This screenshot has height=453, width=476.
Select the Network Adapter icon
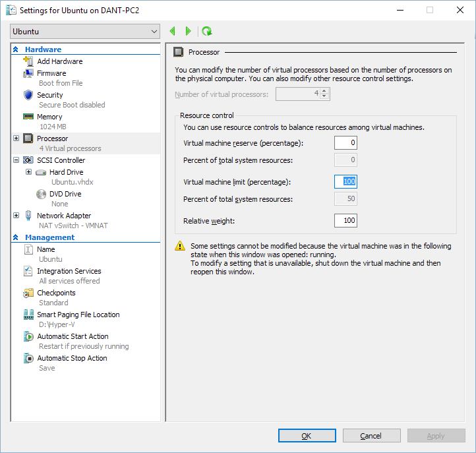28,216
